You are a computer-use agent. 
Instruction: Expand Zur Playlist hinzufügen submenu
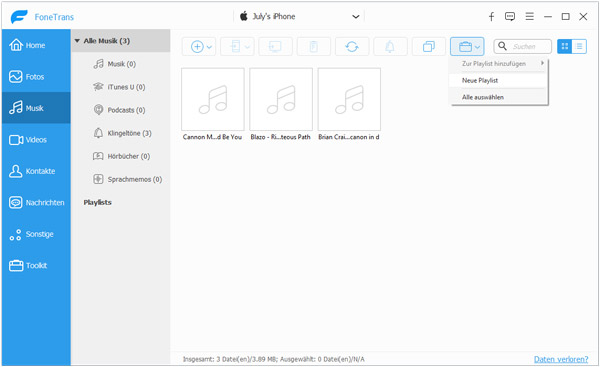point(499,64)
